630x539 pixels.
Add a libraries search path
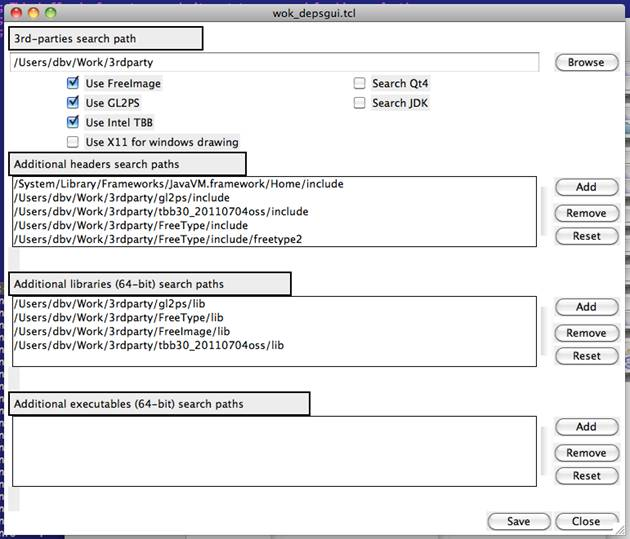586,307
